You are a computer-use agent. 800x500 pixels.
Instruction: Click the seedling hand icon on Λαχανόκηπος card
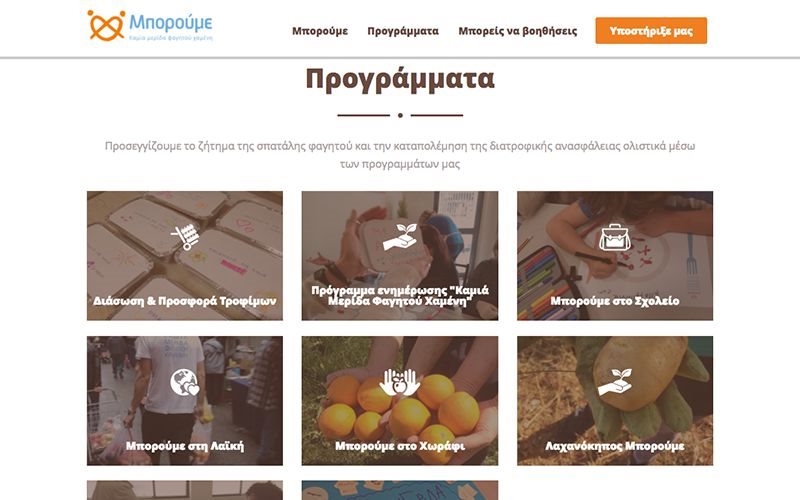615,382
